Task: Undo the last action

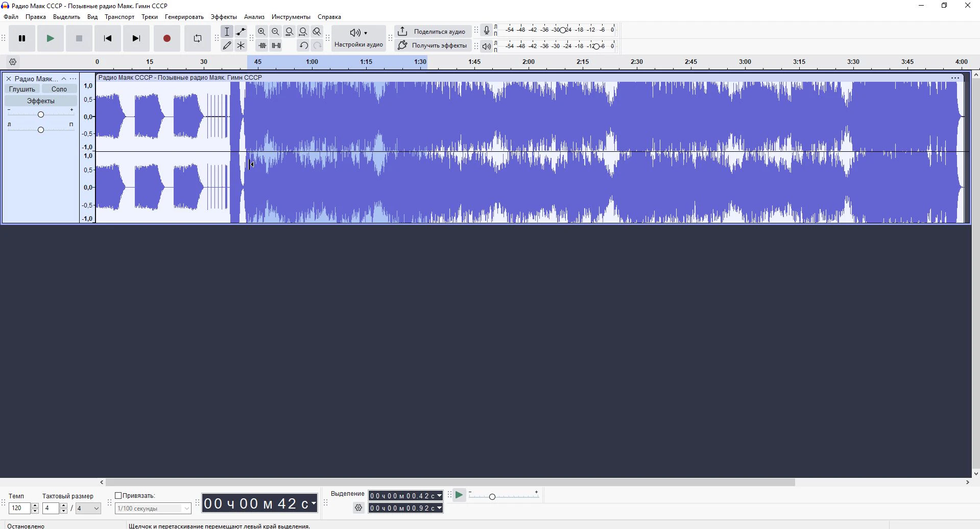Action: click(303, 45)
